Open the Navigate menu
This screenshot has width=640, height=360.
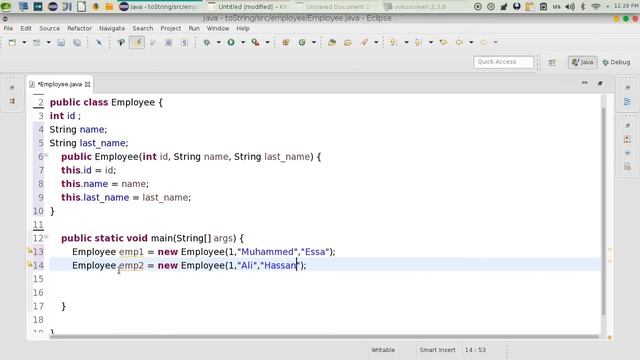[112, 29]
